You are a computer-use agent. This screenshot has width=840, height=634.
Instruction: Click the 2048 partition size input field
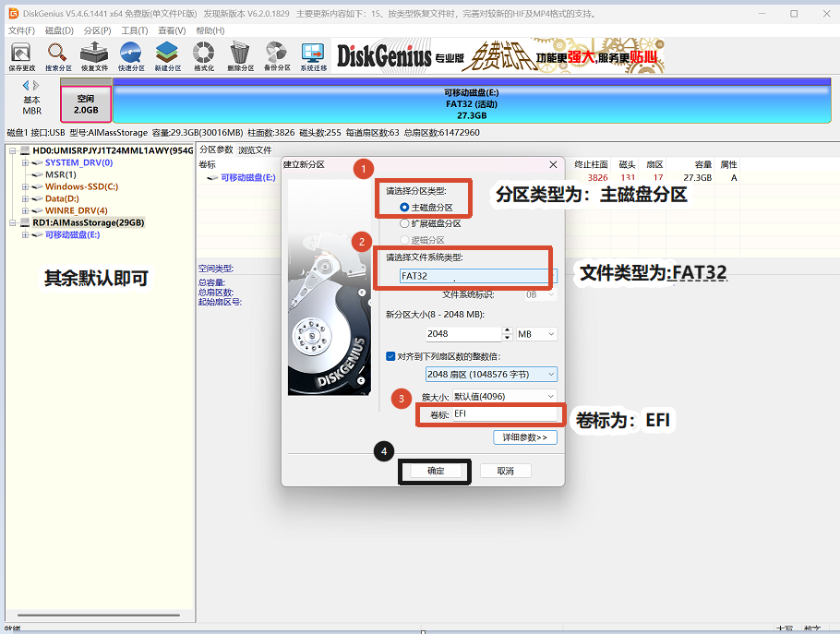[464, 333]
